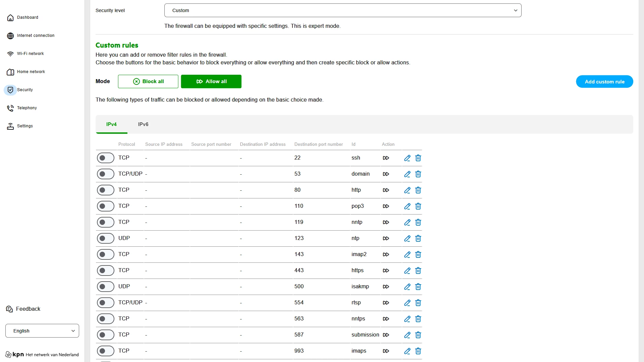
Task: Toggle the isakmp rule switch
Action: click(x=105, y=287)
